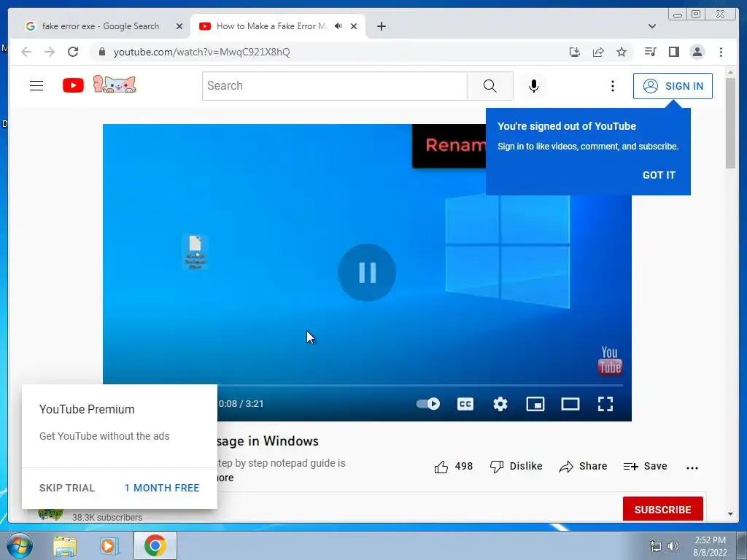The width and height of the screenshot is (747, 560).
Task: Start voice search with the microphone
Action: pos(533,86)
